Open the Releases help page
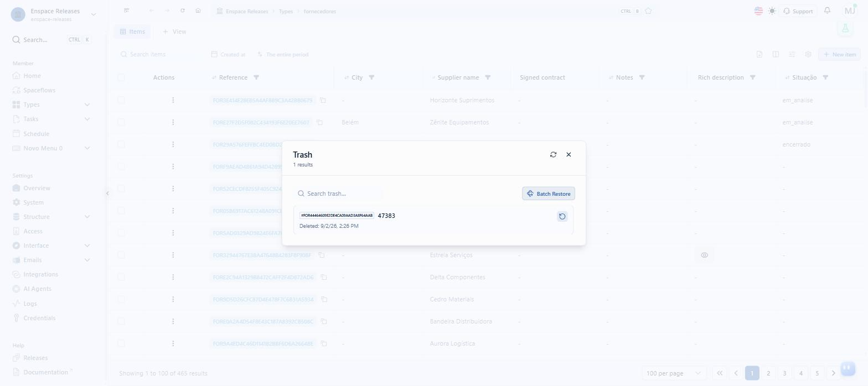868x386 pixels. [35, 358]
